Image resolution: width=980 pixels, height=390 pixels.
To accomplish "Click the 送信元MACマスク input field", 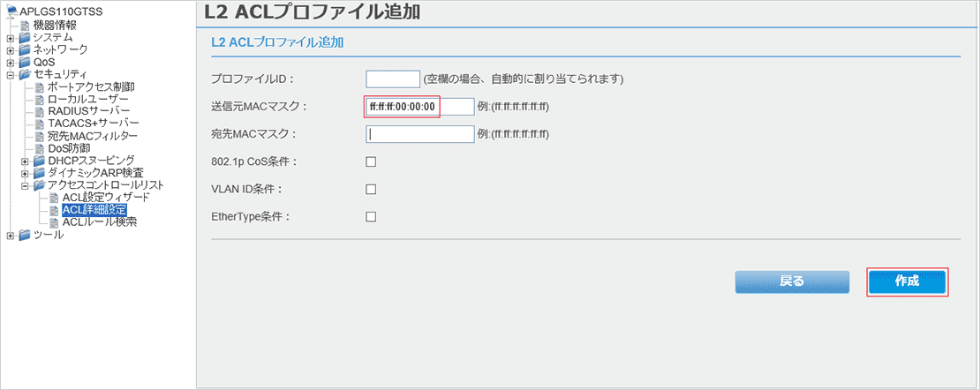I will pyautogui.click(x=420, y=107).
